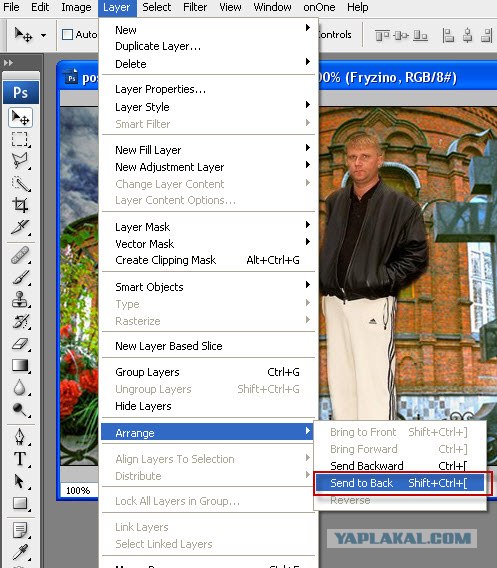Open the Filter menu
This screenshot has width=497, height=568.
195,7
